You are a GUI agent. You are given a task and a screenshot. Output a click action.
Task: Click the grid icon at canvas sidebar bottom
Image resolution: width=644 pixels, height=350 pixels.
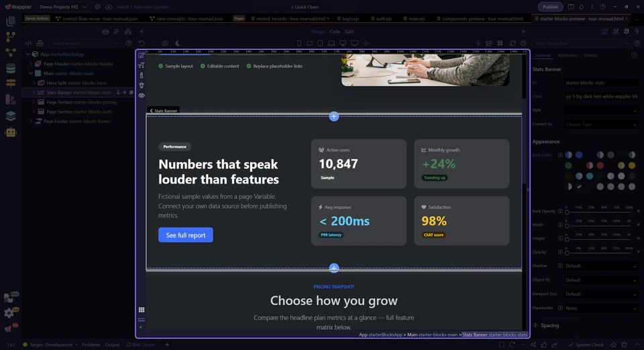tap(142, 310)
